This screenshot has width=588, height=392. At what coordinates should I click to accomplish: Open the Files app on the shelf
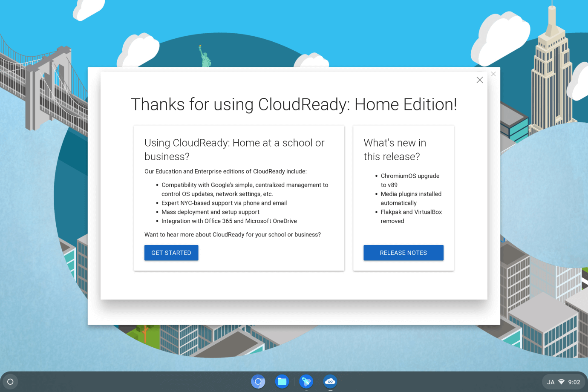point(282,381)
